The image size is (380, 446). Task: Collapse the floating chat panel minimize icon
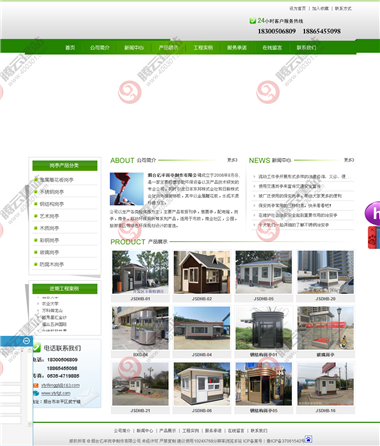[26, 341]
